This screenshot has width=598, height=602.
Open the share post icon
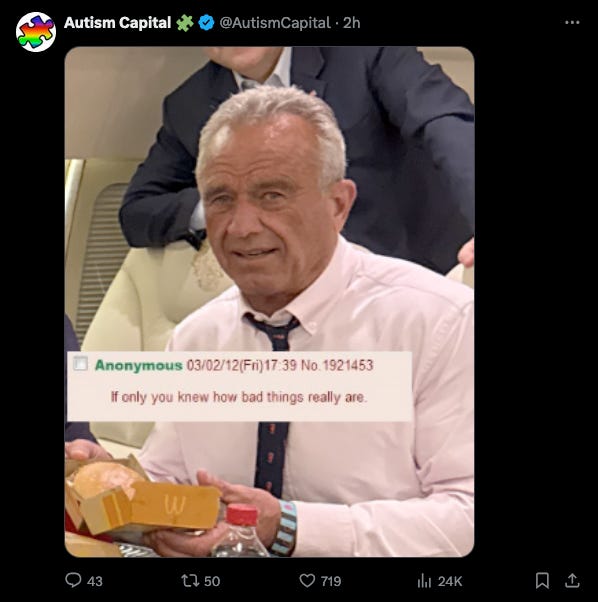click(572, 580)
